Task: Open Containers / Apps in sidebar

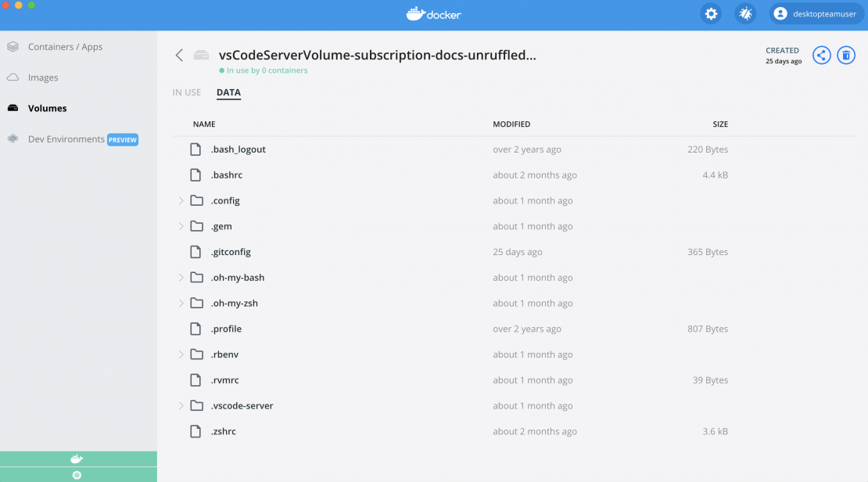Action: point(65,47)
